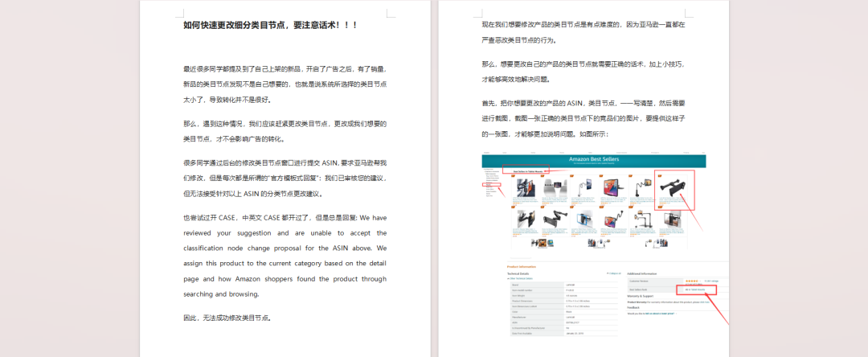
Task: Click the red-boxed headrest mount product thumbnail
Action: tap(674, 190)
